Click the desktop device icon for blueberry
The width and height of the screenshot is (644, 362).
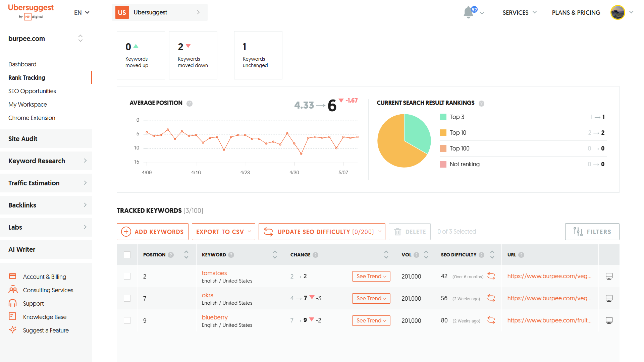[609, 320]
